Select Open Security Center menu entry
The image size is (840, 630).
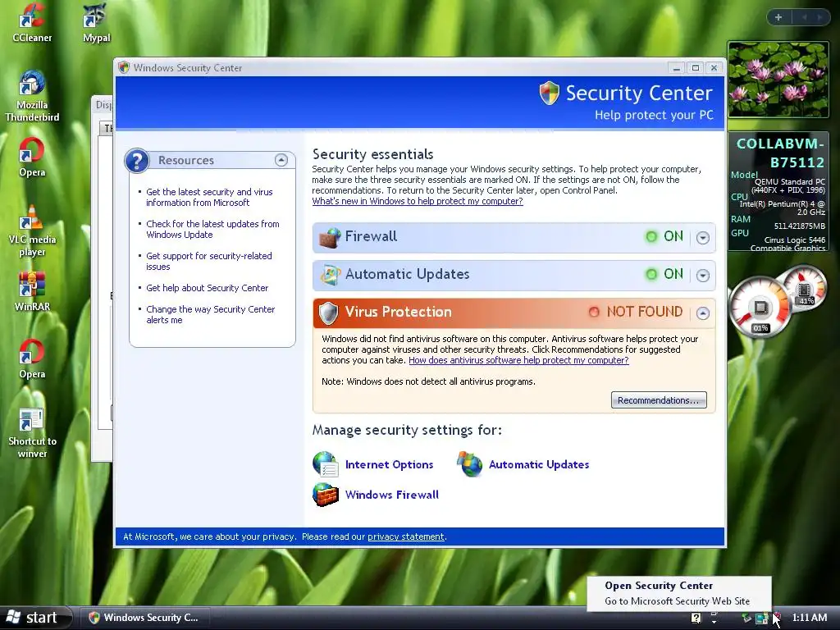659,586
